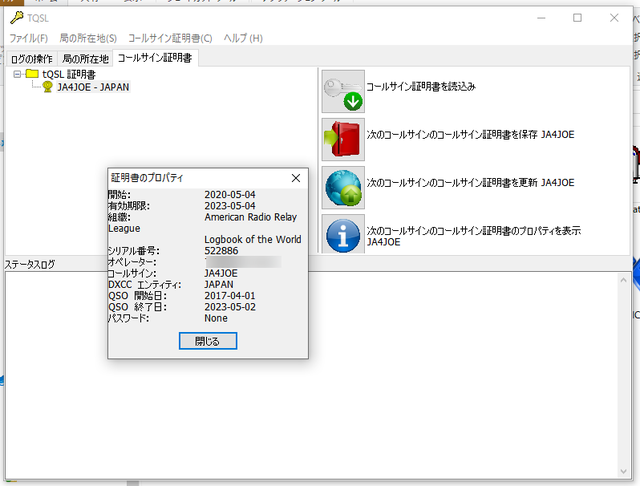Click the QSO 終了日 value 2023-05-02
This screenshot has height=486, width=640.
click(x=230, y=307)
